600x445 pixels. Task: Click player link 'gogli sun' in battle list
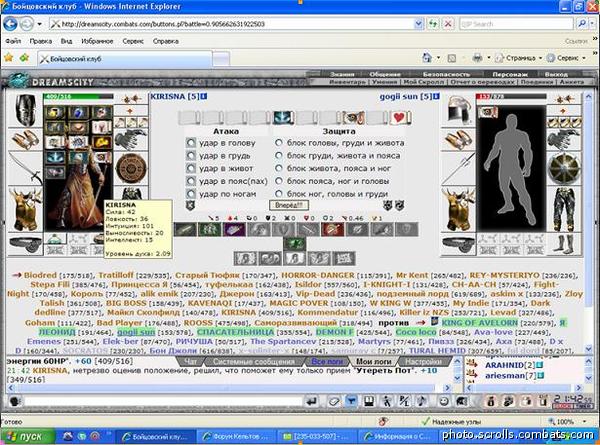point(136,332)
